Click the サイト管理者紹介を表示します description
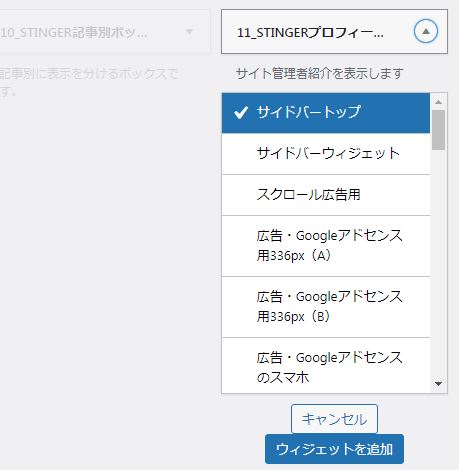The height and width of the screenshot is (470, 459). [x=320, y=73]
